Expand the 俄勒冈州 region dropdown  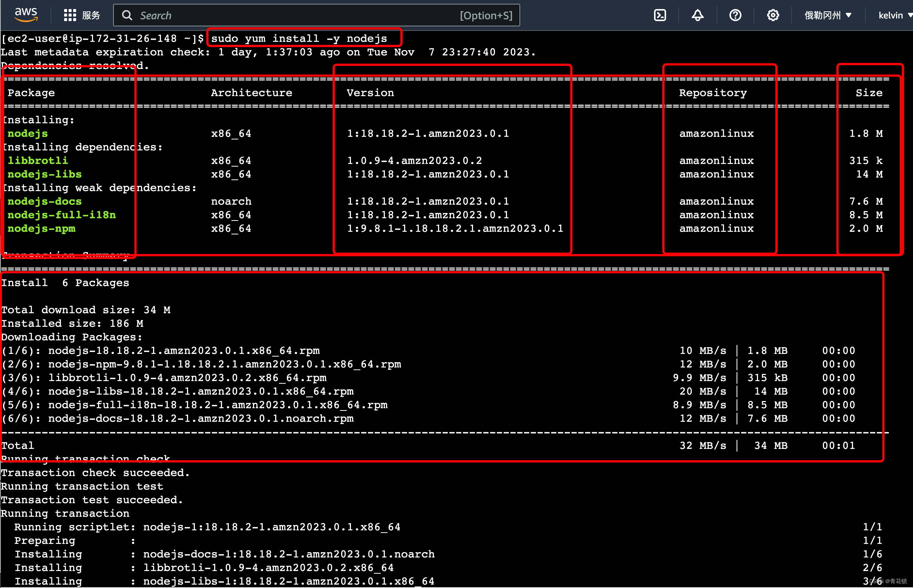click(827, 15)
